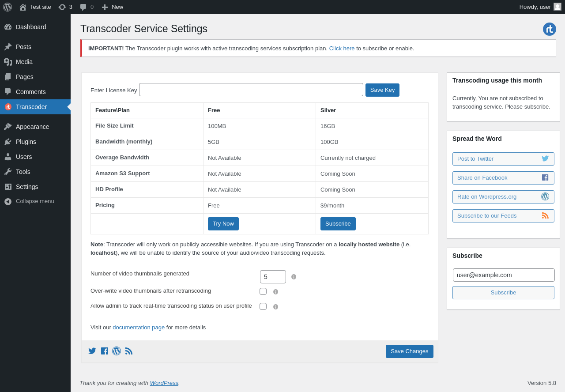Click the Facebook icon in footer bar
Screen dimensions: 565x392
click(105, 351)
